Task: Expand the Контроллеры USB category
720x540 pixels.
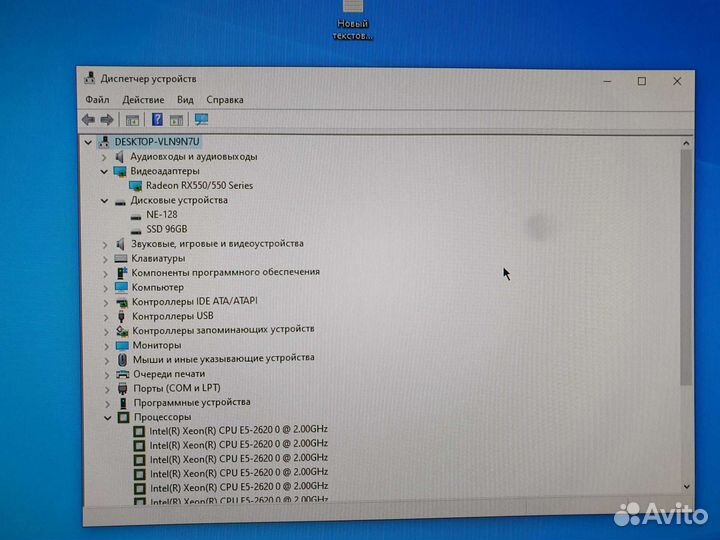Action: pos(105,316)
